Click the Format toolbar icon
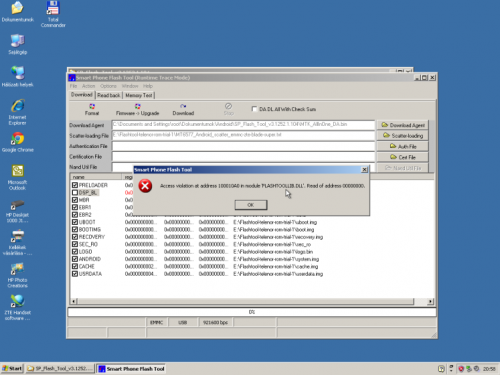Screen dimensions: 500x375 pyautogui.click(x=92, y=109)
